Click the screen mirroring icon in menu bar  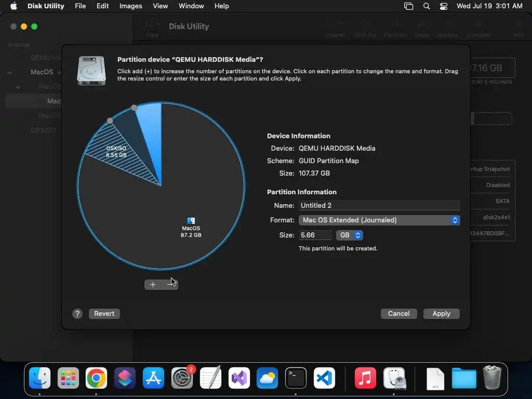click(x=408, y=6)
